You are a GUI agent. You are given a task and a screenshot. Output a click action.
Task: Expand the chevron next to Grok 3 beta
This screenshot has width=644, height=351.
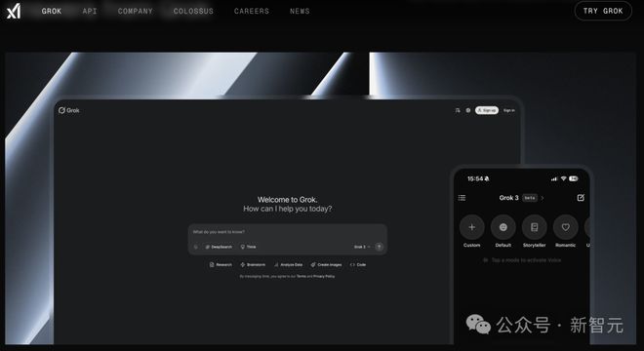click(543, 198)
